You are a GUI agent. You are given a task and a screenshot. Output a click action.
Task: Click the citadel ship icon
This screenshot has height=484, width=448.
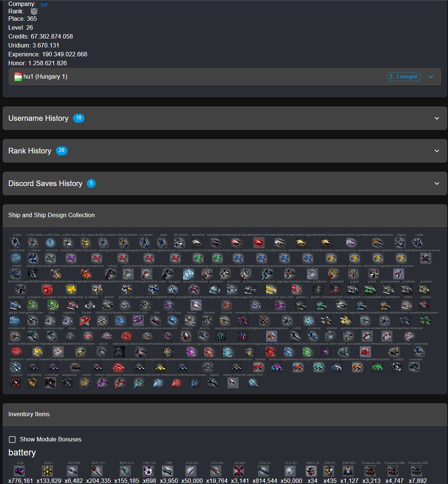coord(16,274)
